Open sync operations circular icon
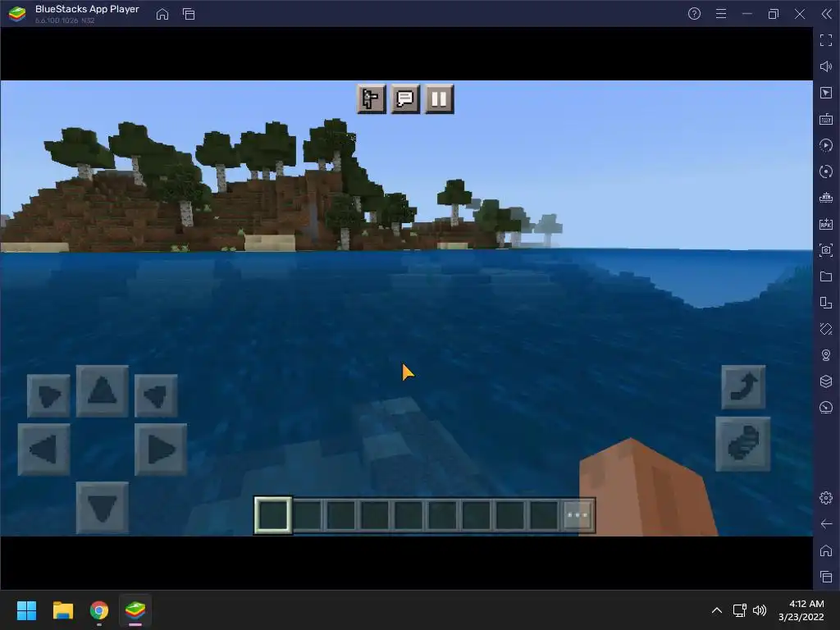Screen dimensions: 840x630 [x=826, y=171]
